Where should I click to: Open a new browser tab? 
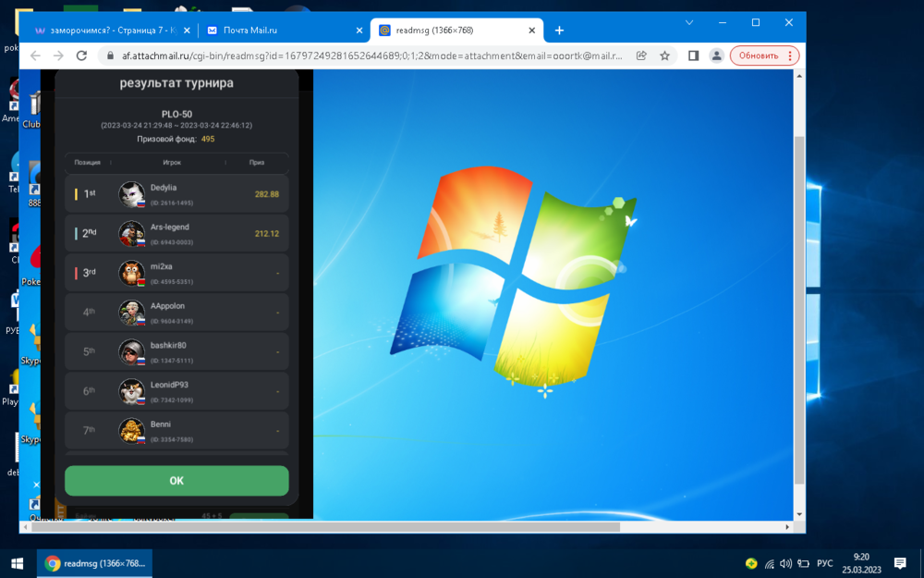[x=559, y=31]
